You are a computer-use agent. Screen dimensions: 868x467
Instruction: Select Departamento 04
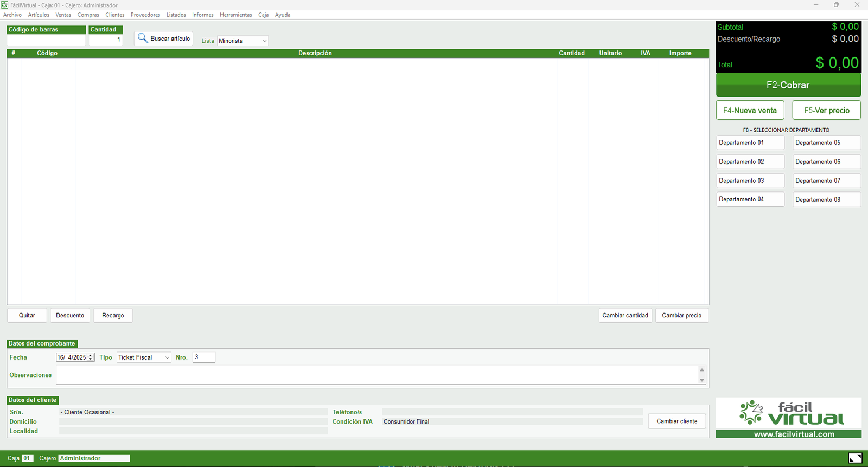750,199
